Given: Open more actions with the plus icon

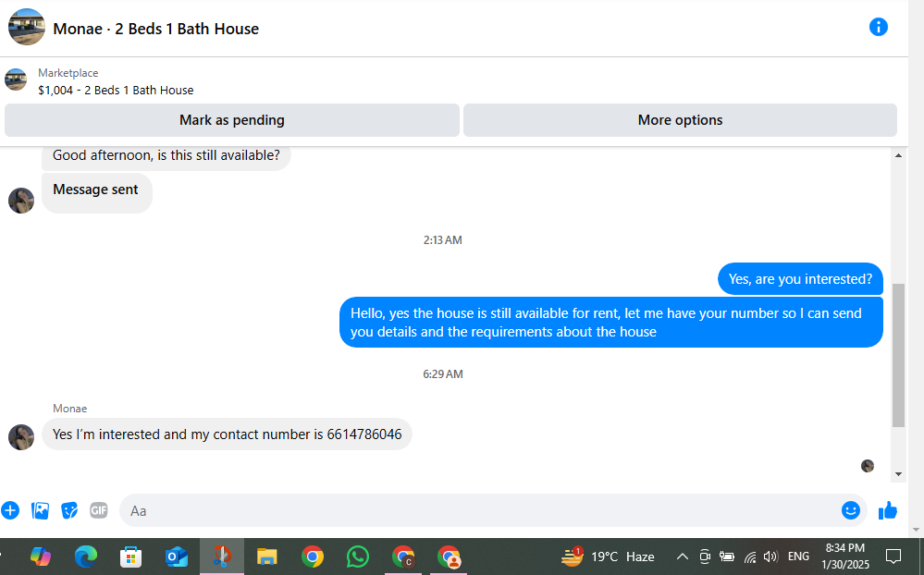Looking at the screenshot, I should click(10, 510).
